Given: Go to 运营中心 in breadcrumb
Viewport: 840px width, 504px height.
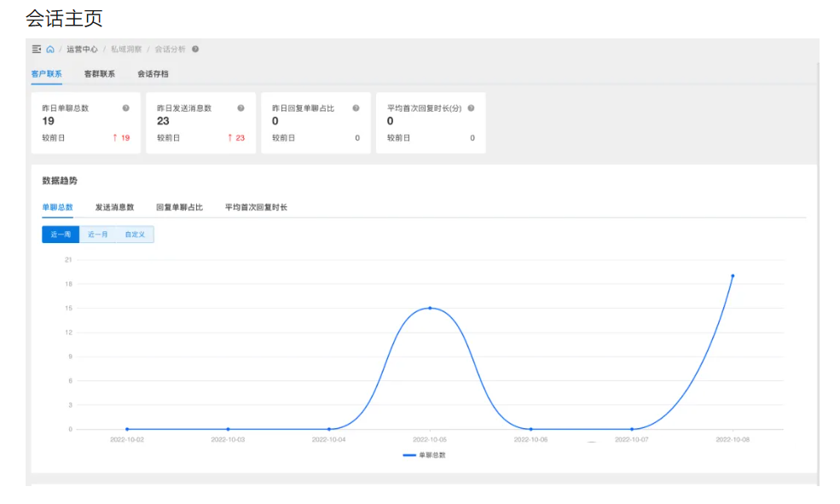Looking at the screenshot, I should click(82, 49).
